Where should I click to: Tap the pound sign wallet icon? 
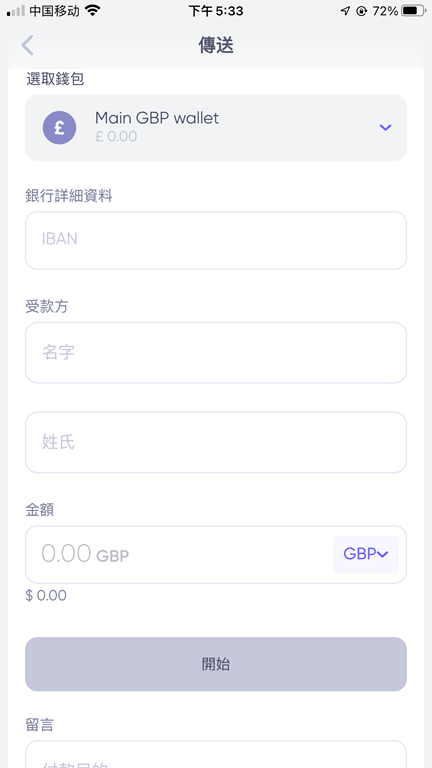tap(59, 127)
